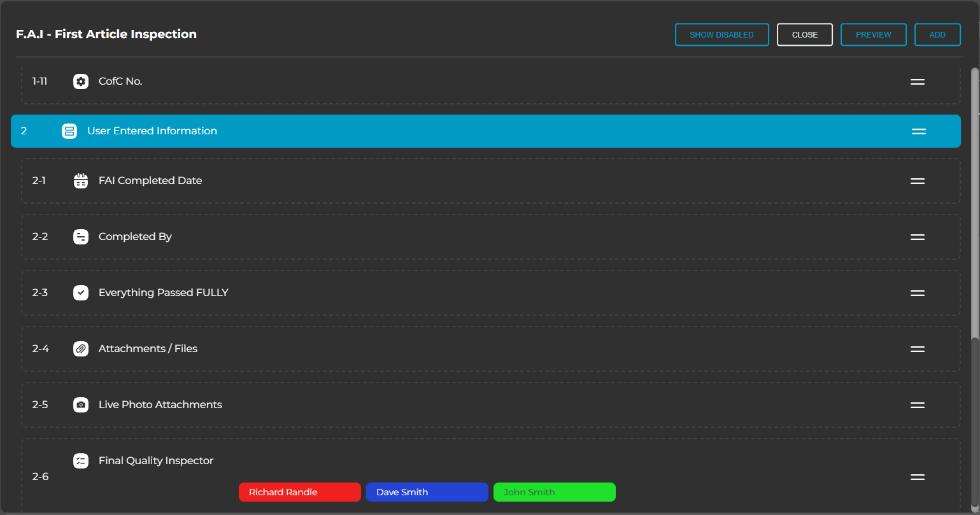Image resolution: width=980 pixels, height=515 pixels.
Task: Select the Everything Passed FULLY label
Action: pyautogui.click(x=164, y=293)
